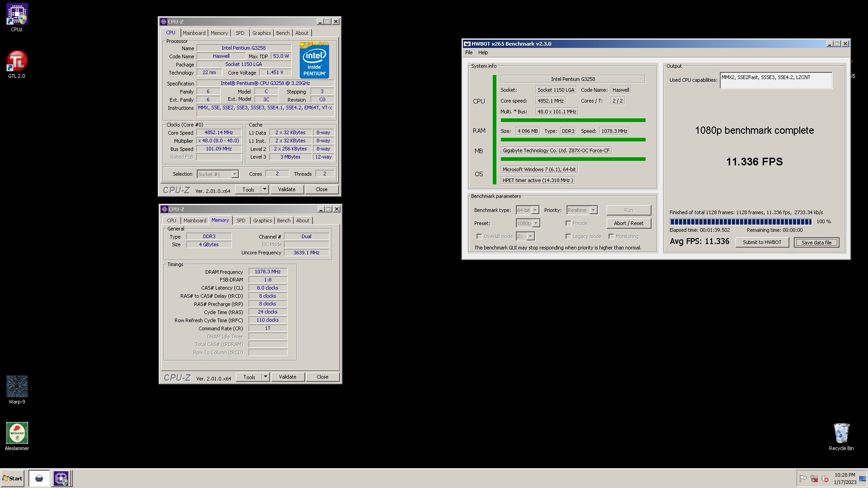The image size is (868, 488).
Task: Click the DRAM Frequency 1078.3 MHz field
Action: click(x=268, y=272)
